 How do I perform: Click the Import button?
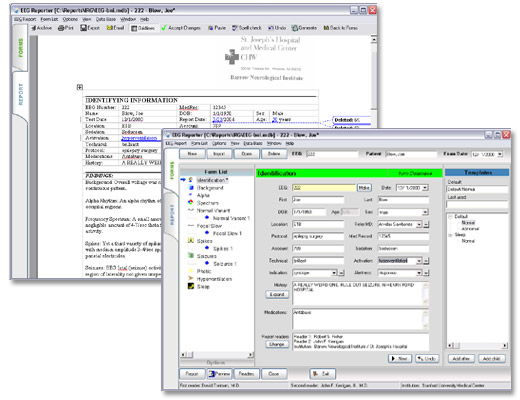coord(219,154)
